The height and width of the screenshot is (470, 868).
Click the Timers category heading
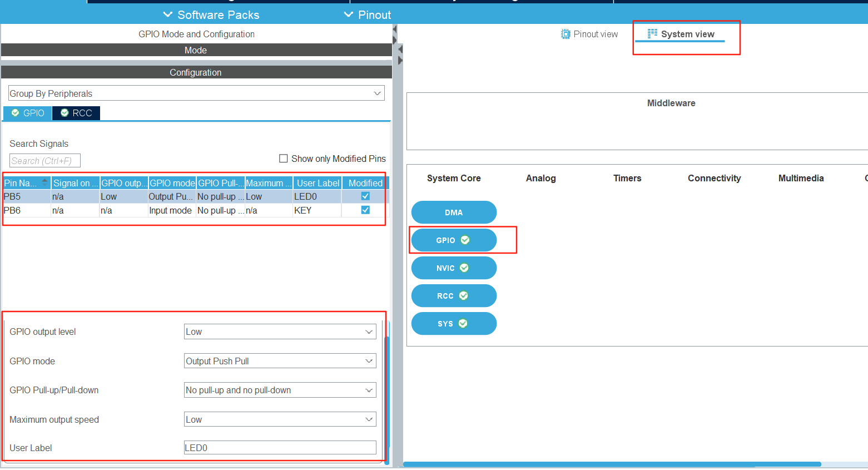627,178
